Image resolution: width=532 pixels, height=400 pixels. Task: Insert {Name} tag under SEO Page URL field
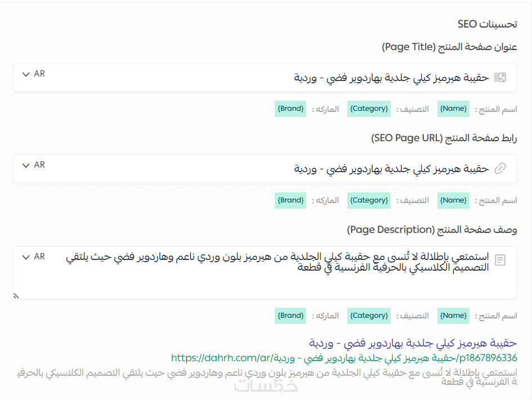click(x=453, y=200)
